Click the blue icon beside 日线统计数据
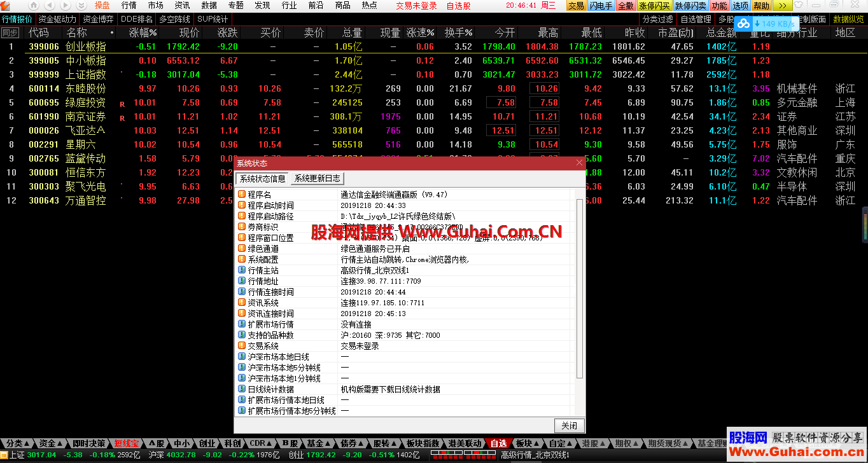The width and height of the screenshot is (868, 463). click(x=242, y=389)
